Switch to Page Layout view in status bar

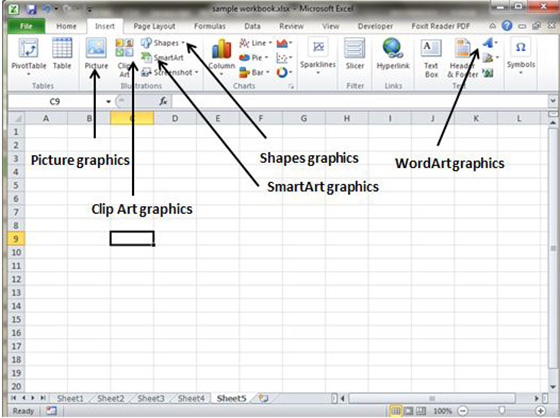point(409,411)
